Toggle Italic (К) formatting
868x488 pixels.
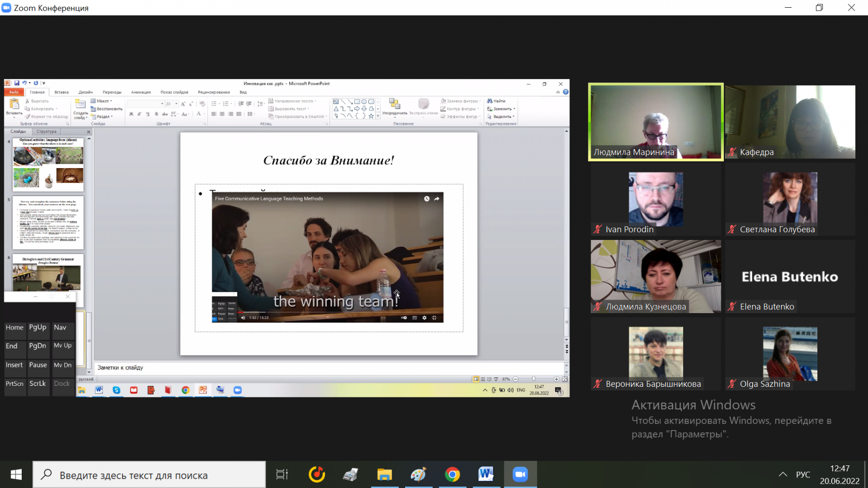click(x=139, y=114)
